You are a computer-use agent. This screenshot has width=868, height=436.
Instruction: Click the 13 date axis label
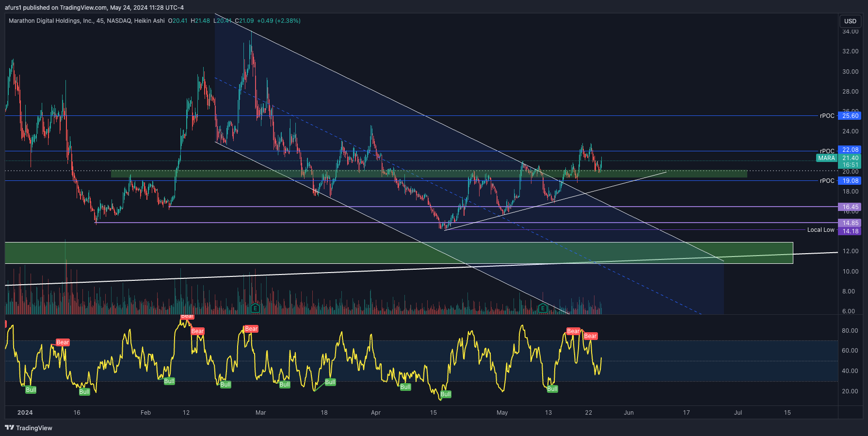point(548,413)
